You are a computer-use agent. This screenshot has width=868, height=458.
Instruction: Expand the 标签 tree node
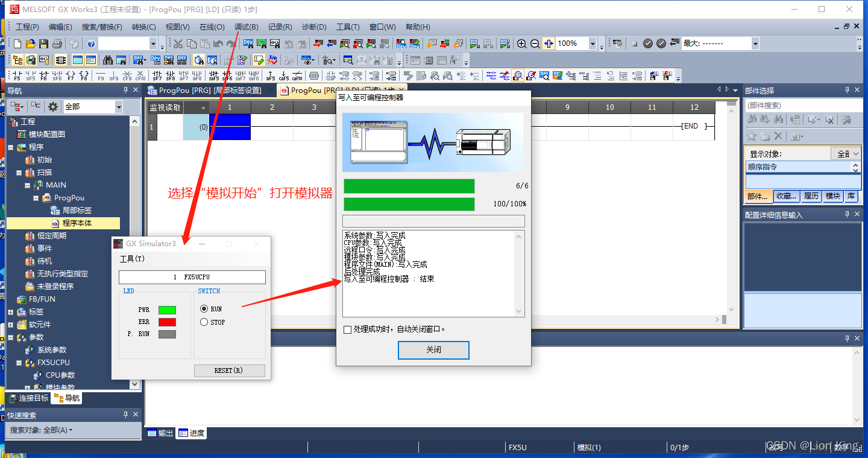coord(10,312)
